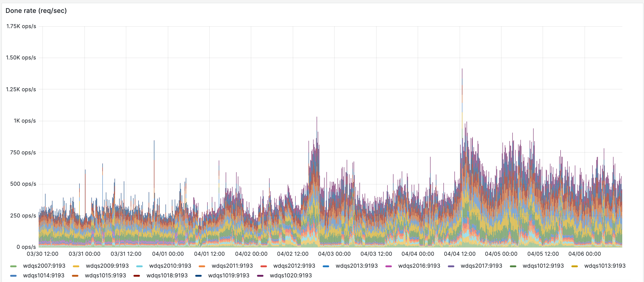Click the wdqs1012:9193 green color swatch
The width and height of the screenshot is (644, 282).
click(x=513, y=266)
